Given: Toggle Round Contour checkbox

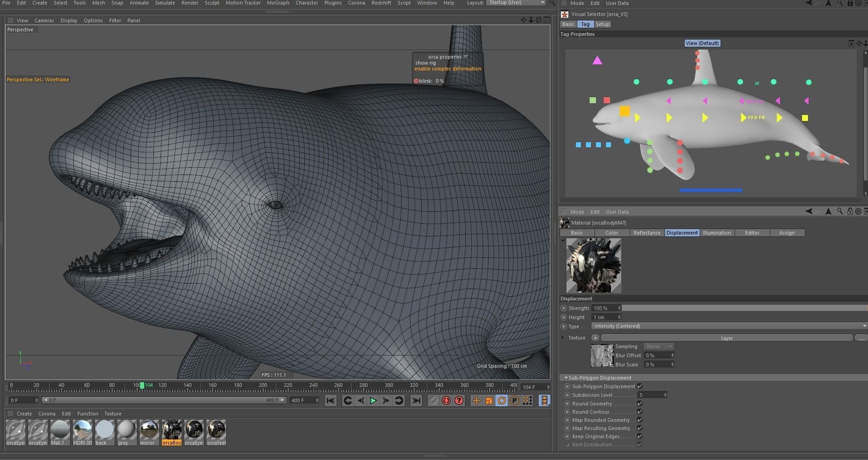Looking at the screenshot, I should click(640, 412).
